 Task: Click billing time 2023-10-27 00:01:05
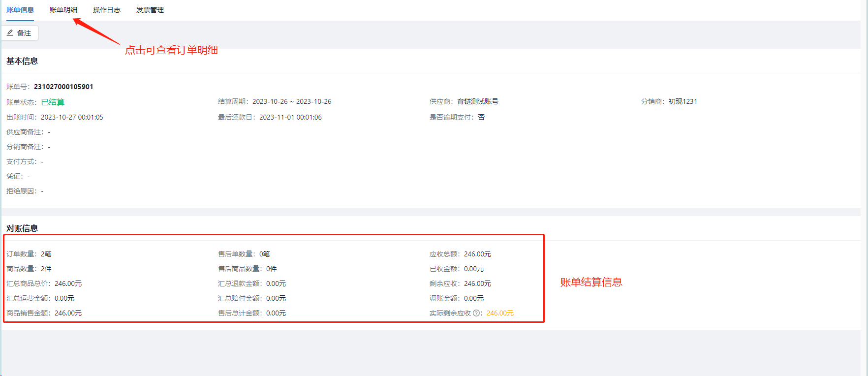[x=72, y=117]
